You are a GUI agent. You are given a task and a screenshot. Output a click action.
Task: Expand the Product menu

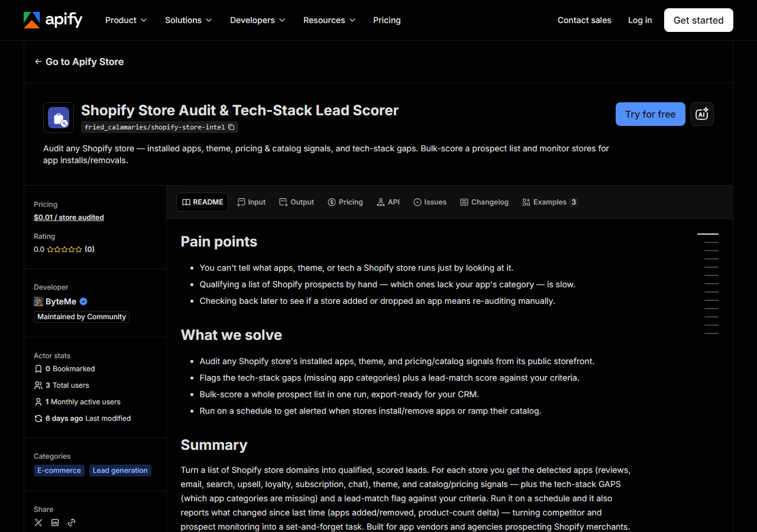pyautogui.click(x=125, y=20)
